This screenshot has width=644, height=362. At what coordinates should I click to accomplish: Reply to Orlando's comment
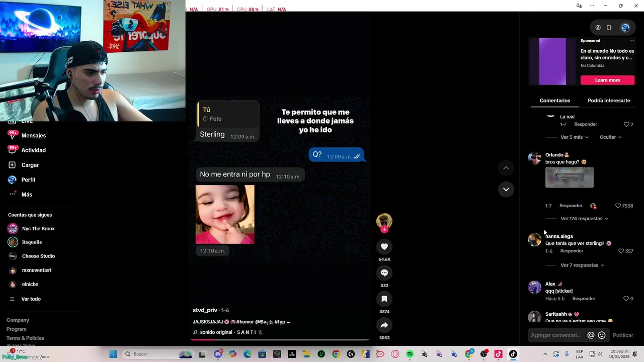[571, 206]
